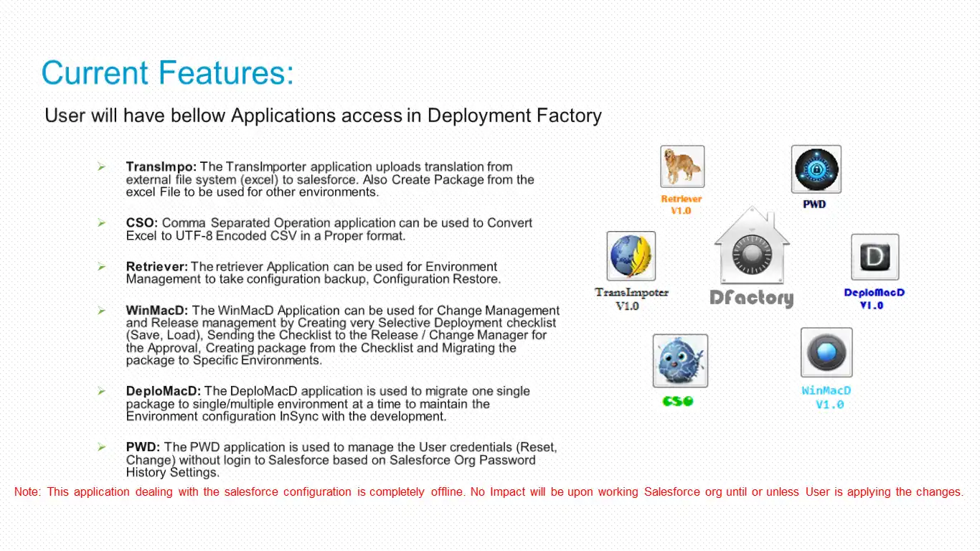Click the green 'CSO' label
The height and width of the screenshot is (551, 980).
click(678, 401)
